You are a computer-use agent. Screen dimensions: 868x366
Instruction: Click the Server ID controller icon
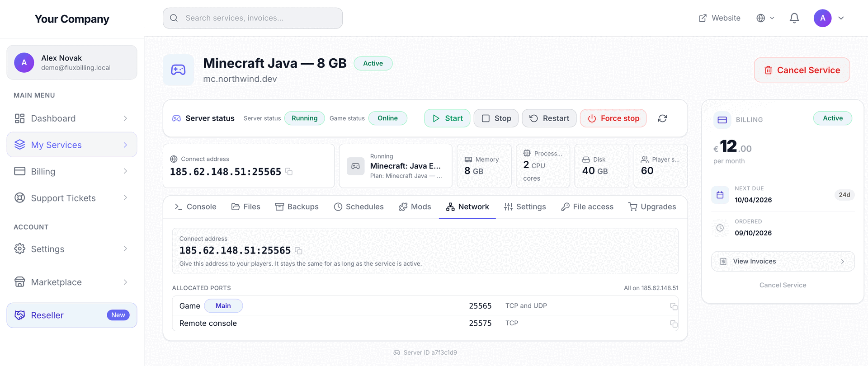396,352
